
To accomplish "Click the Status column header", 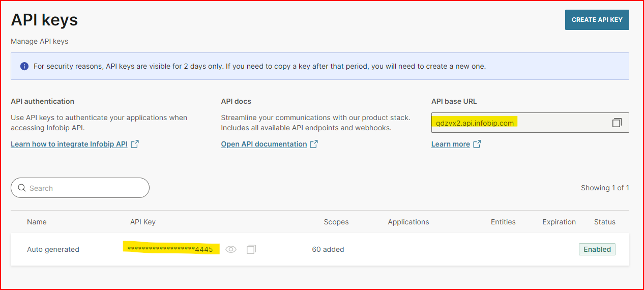I will tap(605, 222).
